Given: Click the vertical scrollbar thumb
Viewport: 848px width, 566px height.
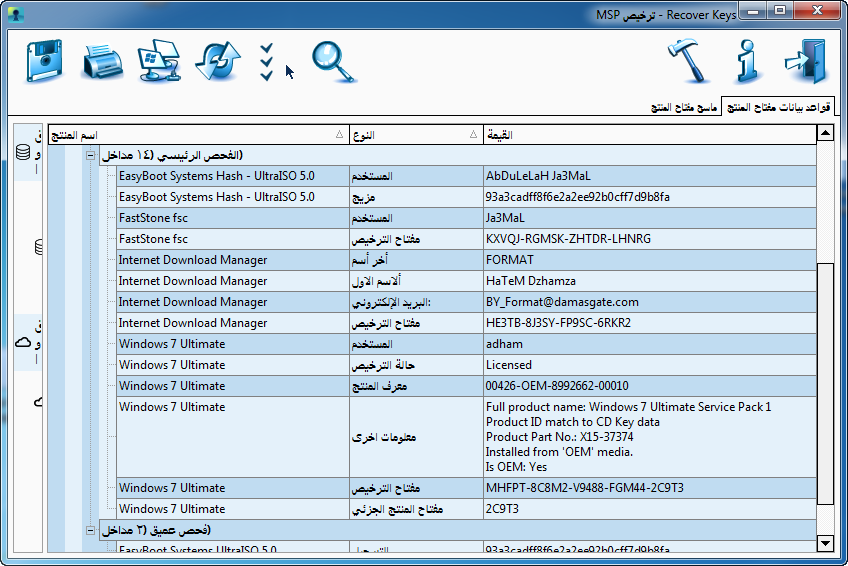Looking at the screenshot, I should [x=825, y=384].
